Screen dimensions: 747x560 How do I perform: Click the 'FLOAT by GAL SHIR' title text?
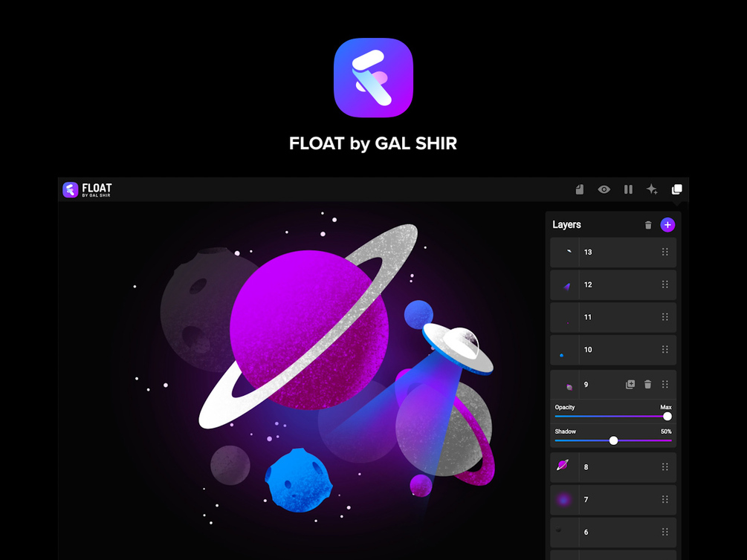pos(373,143)
